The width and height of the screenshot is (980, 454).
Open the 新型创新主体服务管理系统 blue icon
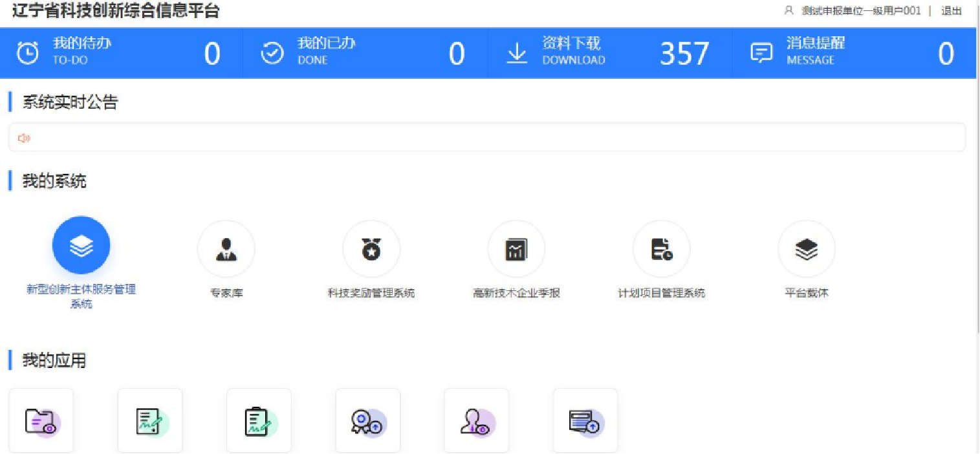tap(81, 246)
